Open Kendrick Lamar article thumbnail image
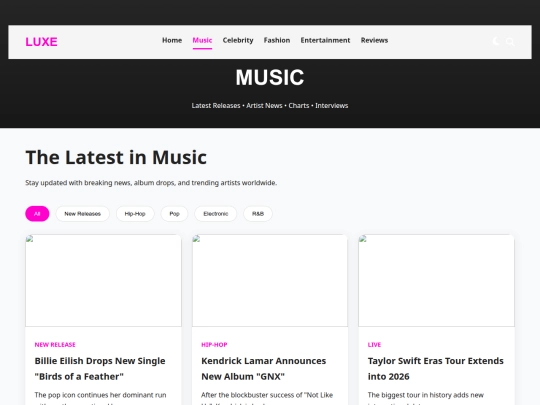 (270, 280)
